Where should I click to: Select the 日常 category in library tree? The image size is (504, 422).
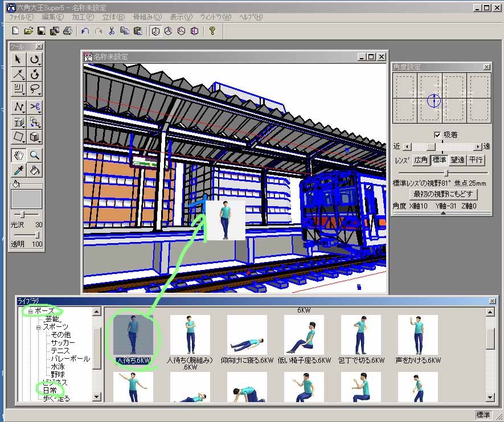[x=48, y=390]
